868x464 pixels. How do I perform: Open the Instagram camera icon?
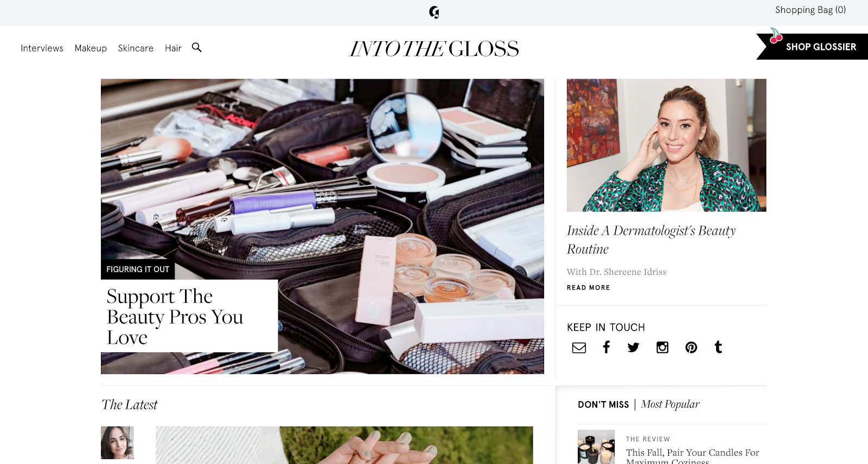coord(662,347)
